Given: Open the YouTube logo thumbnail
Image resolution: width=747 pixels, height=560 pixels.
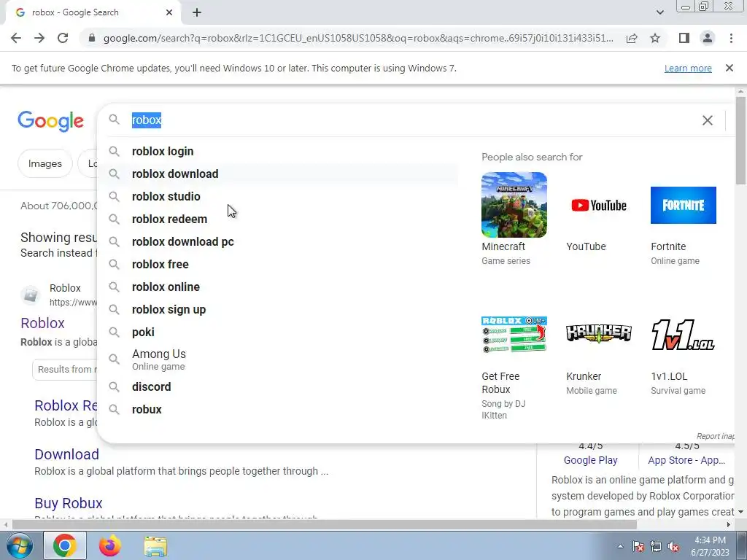Looking at the screenshot, I should point(599,205).
